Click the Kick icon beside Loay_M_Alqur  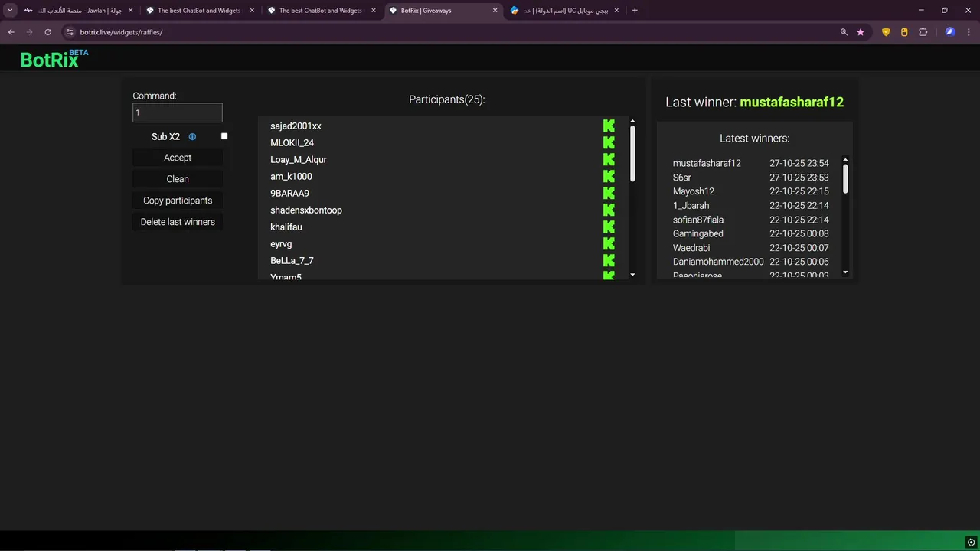(609, 159)
